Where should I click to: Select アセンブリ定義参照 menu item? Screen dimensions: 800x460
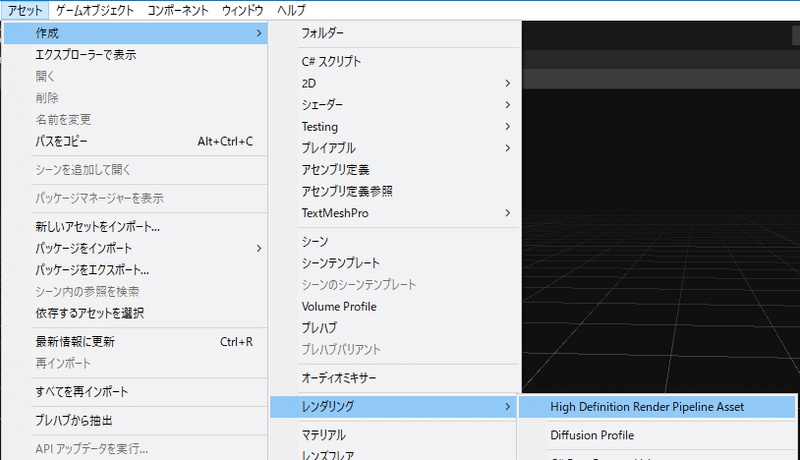pyautogui.click(x=394, y=191)
